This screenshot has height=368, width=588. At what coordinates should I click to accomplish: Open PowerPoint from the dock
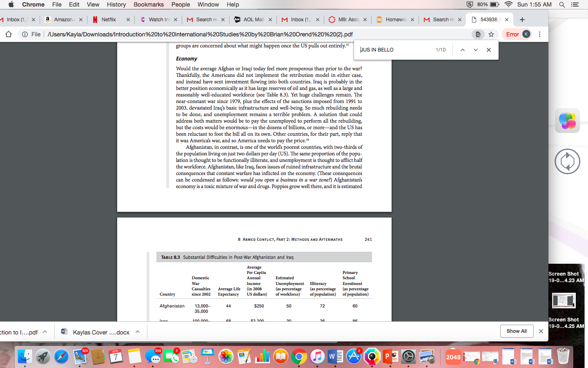390,357
